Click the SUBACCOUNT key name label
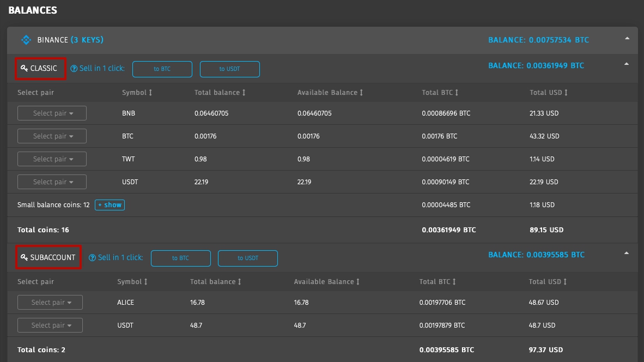The width and height of the screenshot is (644, 362). pos(52,257)
